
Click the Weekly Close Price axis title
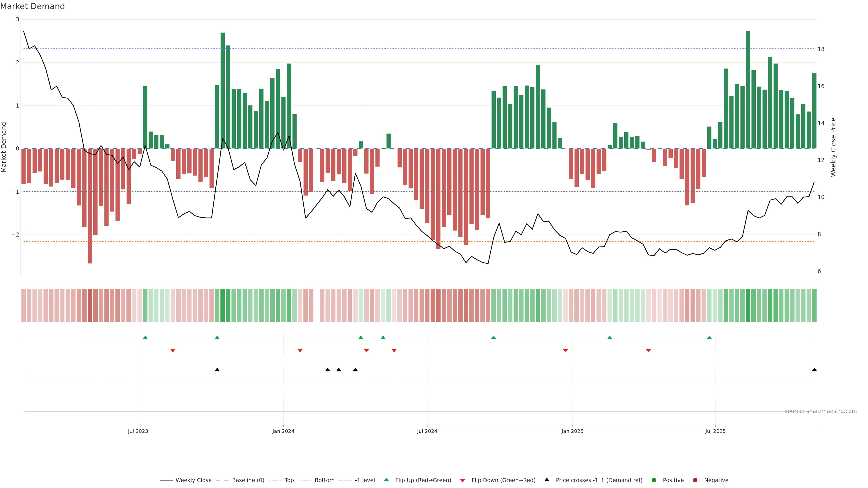pyautogui.click(x=833, y=147)
